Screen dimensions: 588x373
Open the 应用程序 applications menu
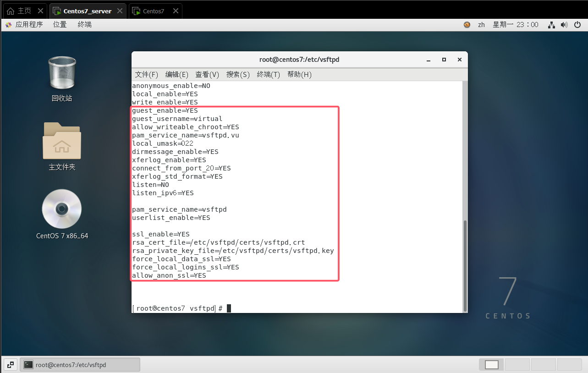click(x=24, y=25)
